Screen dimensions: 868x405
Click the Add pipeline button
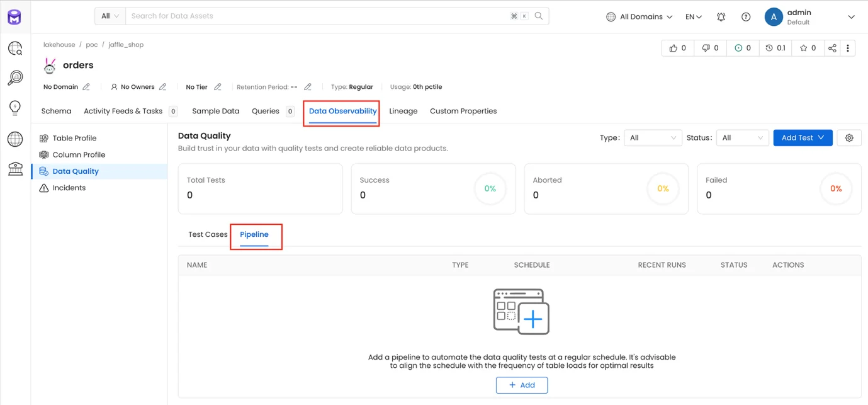pyautogui.click(x=521, y=385)
